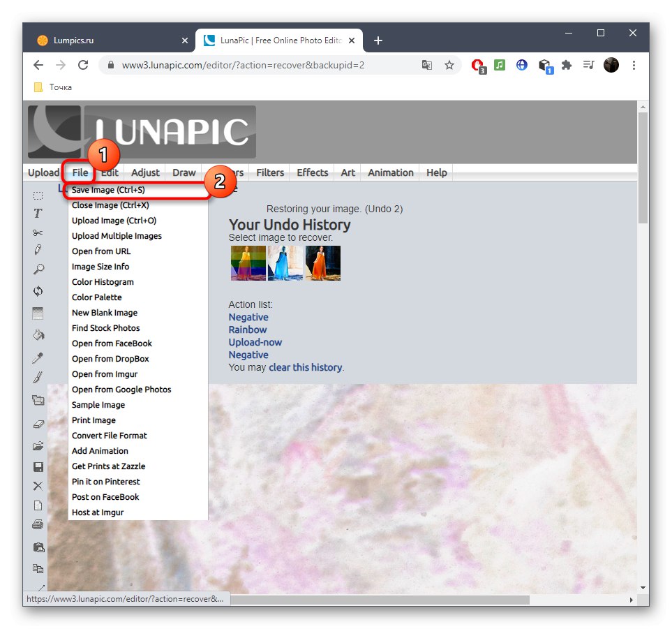The width and height of the screenshot is (672, 629).
Task: Select the rectangular selection (crop) tool
Action: pyautogui.click(x=38, y=195)
